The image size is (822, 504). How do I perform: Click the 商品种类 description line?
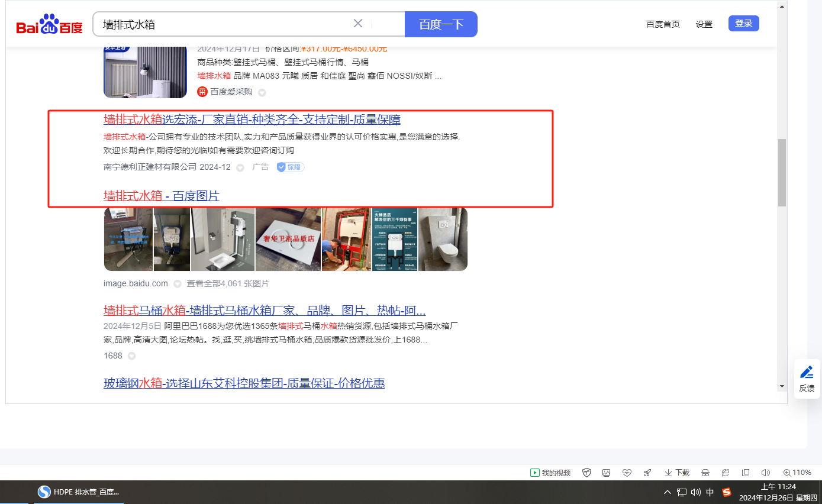pos(283,62)
